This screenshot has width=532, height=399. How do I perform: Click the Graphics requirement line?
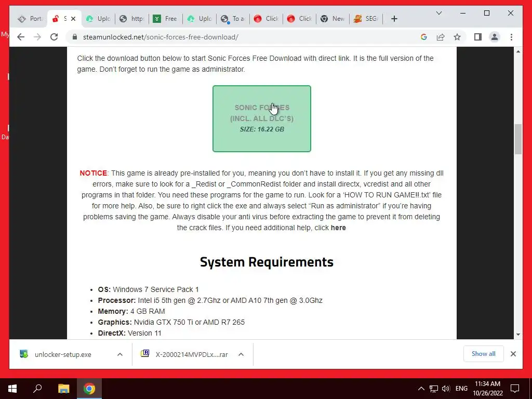pyautogui.click(x=171, y=322)
